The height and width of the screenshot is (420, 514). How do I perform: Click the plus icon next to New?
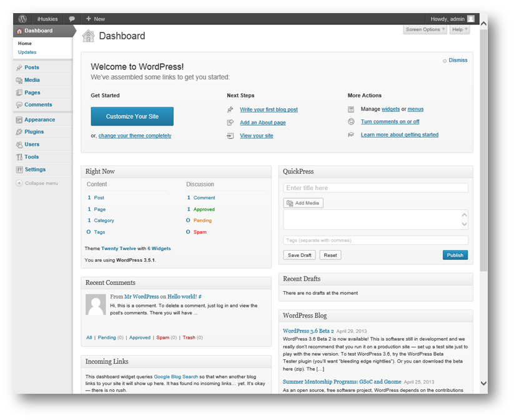pos(89,19)
